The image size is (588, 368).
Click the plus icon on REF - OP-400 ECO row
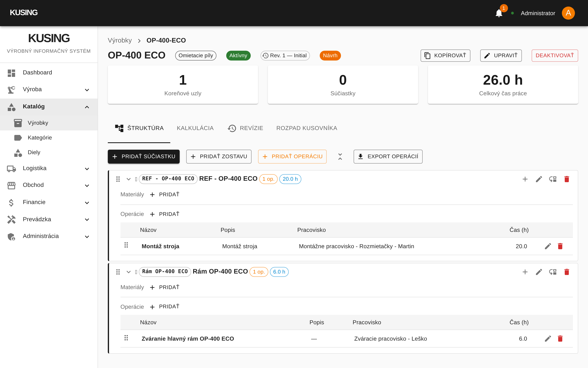[525, 179]
